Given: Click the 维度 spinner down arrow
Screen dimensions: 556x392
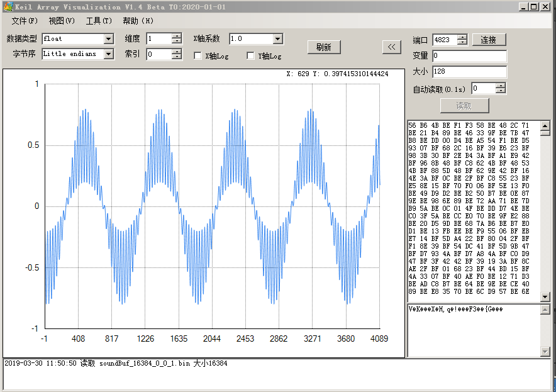Looking at the screenshot, I should (175, 41).
